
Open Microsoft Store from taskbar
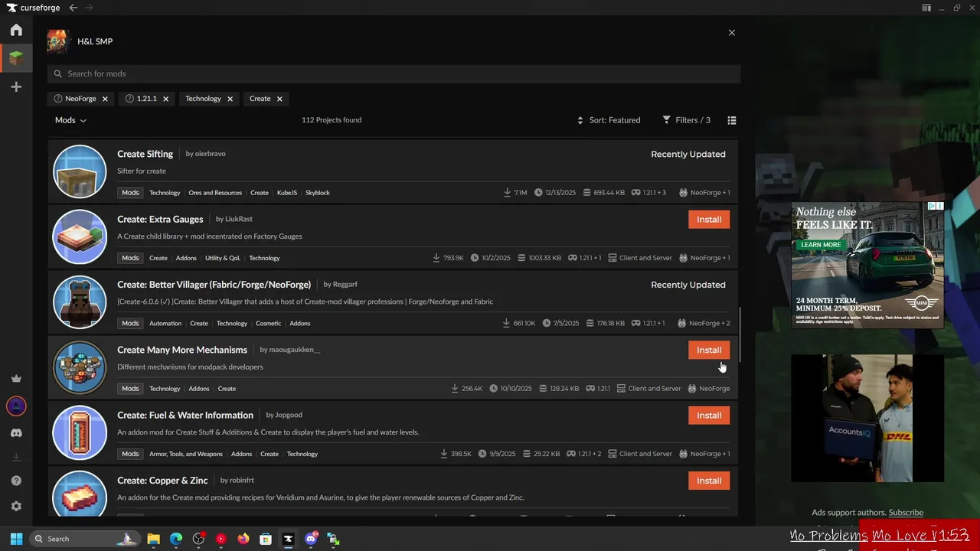[266, 539]
